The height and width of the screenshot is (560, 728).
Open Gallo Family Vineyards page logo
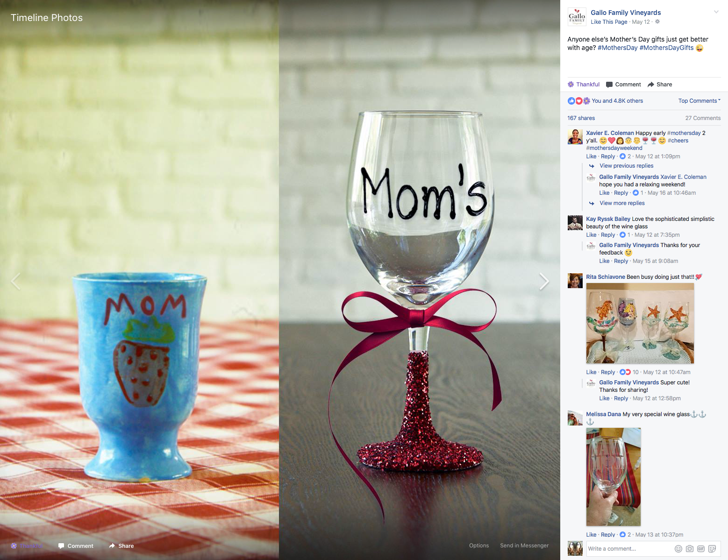(x=577, y=17)
